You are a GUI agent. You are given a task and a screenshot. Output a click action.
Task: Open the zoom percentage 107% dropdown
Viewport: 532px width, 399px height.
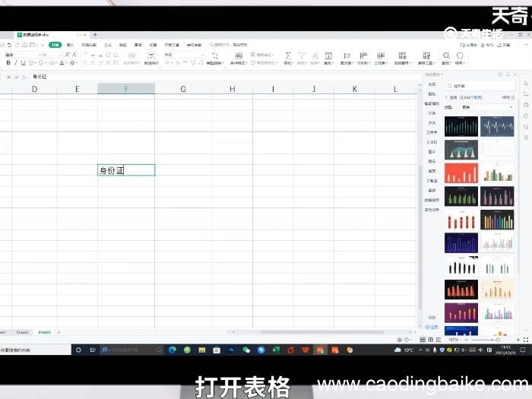[454, 340]
